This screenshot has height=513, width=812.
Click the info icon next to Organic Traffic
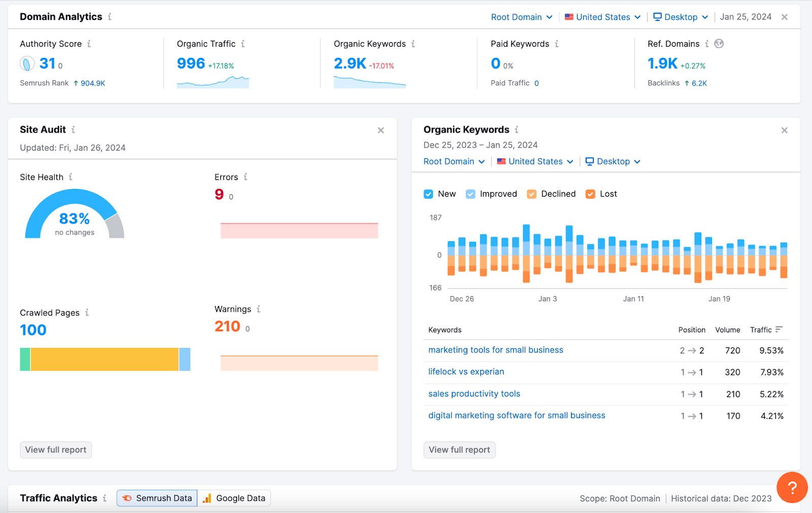[x=243, y=44]
